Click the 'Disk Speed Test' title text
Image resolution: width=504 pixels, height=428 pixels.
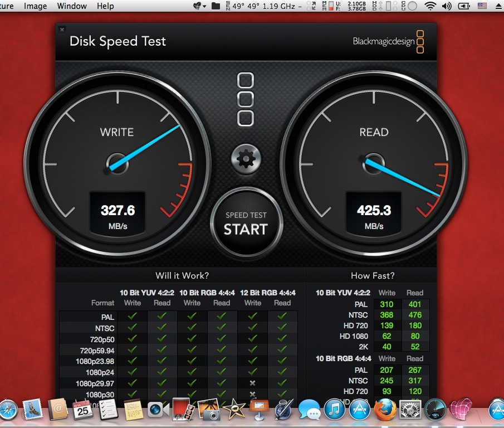tap(118, 41)
